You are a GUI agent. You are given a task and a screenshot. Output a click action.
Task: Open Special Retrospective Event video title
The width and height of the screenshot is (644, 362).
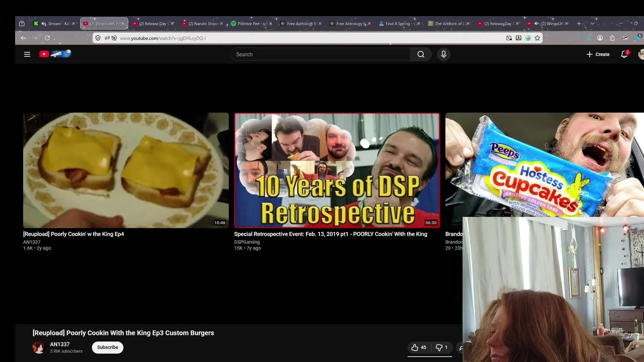click(331, 234)
